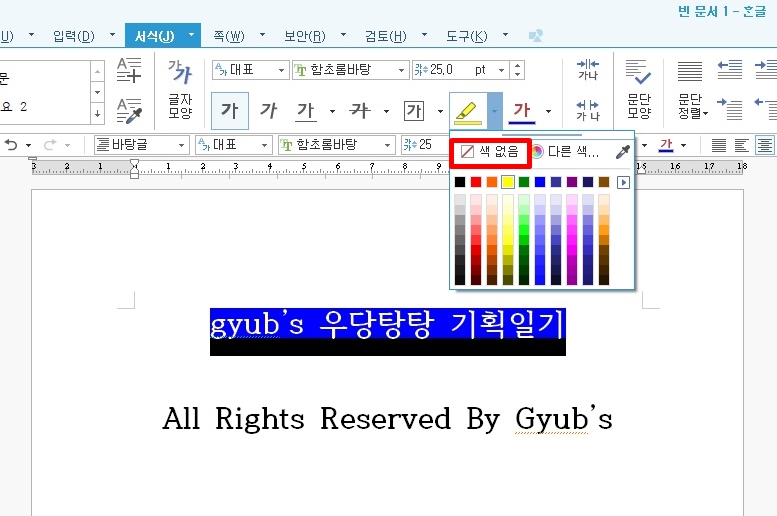Select the black color swatch

pos(460,182)
